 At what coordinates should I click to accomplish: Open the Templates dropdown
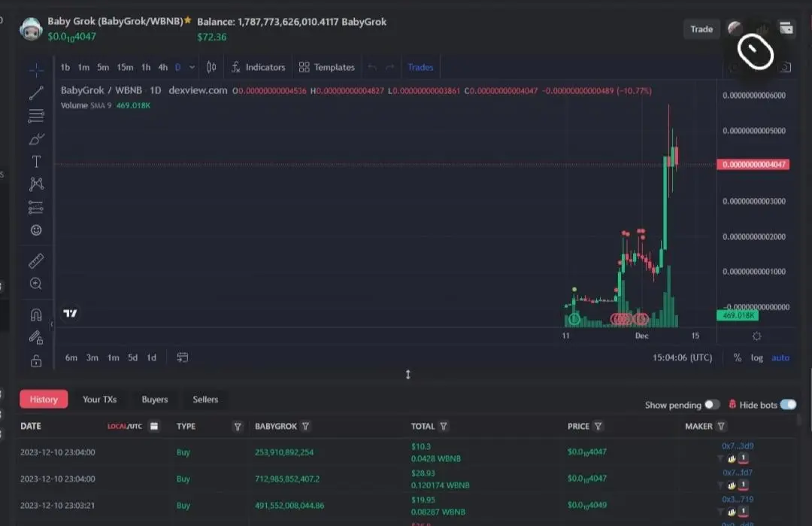327,67
